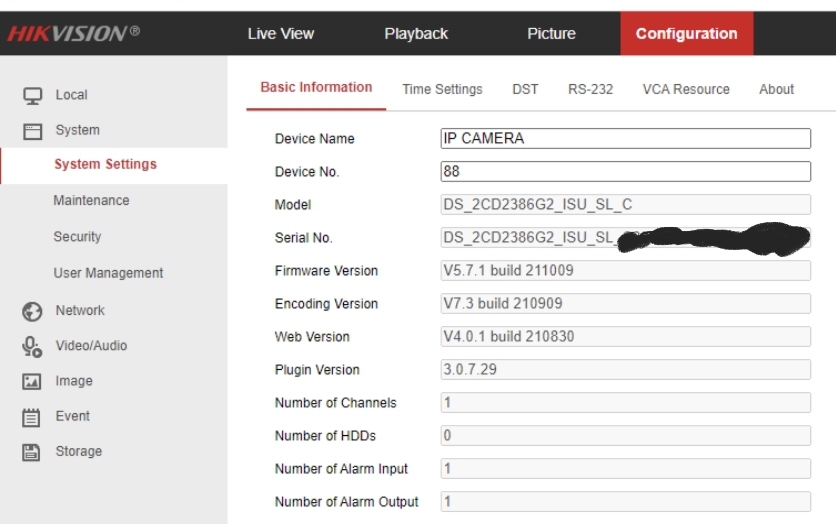Go to the Playback page

click(x=416, y=34)
